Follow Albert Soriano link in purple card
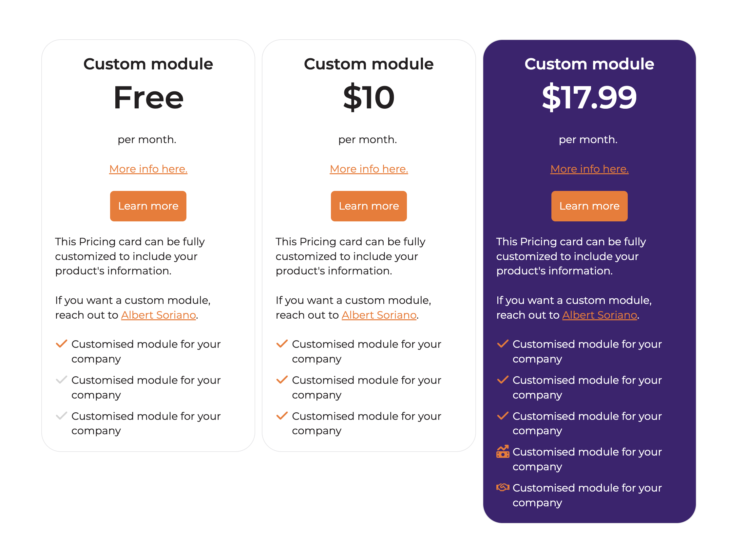 click(x=600, y=315)
